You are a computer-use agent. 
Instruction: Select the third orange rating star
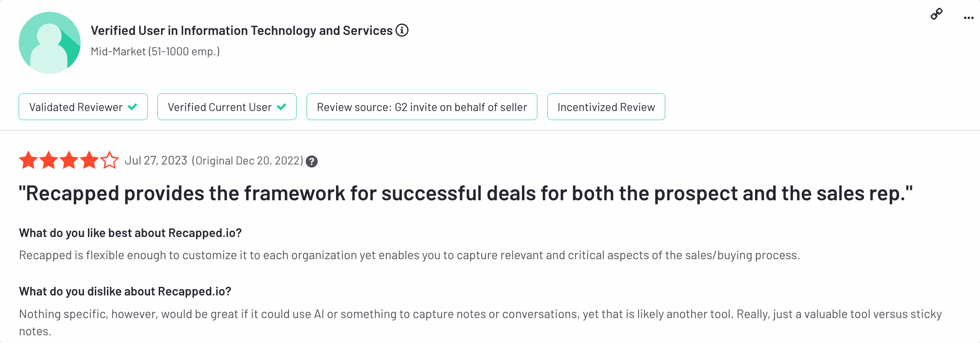(69, 160)
